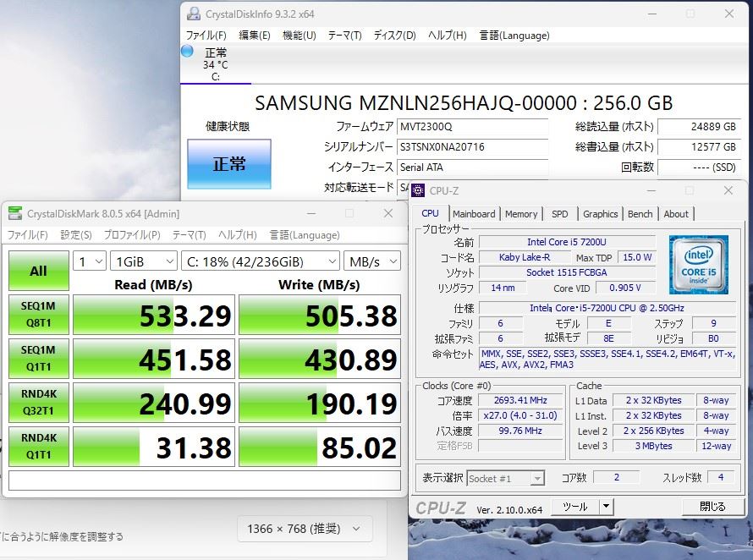Open プロファイル(P) menu in CrystalDiskMark
753x560 pixels.
click(x=132, y=235)
